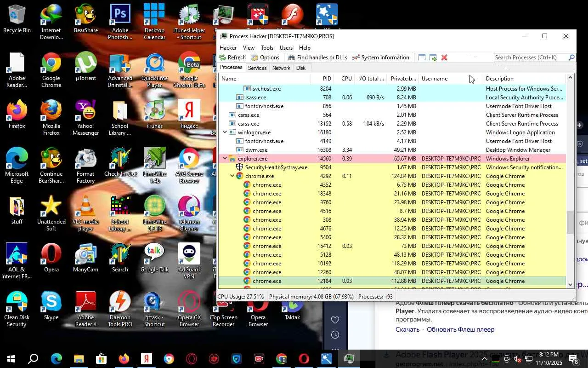588x368 pixels.
Task: Sort by the Description column header
Action: [524, 79]
